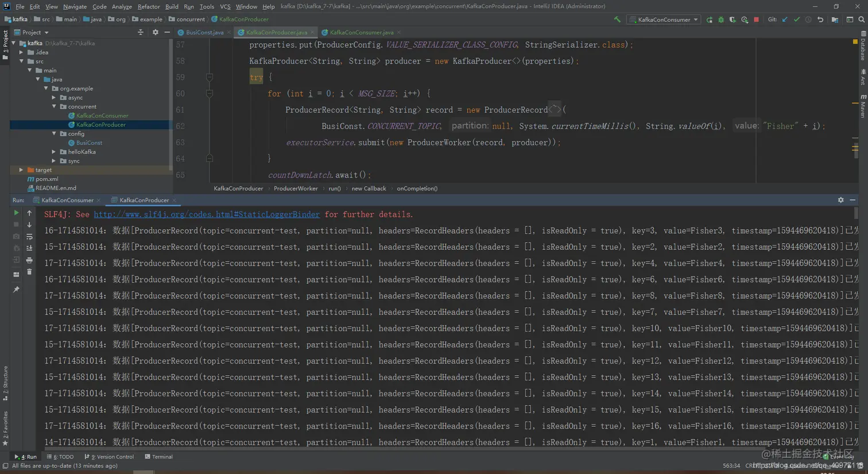Open the VCS menu
The height and width of the screenshot is (474, 868).
point(225,6)
